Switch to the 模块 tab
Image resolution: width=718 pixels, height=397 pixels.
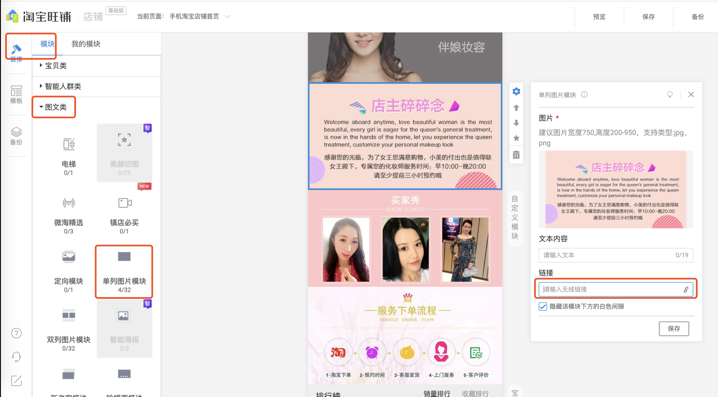(47, 44)
